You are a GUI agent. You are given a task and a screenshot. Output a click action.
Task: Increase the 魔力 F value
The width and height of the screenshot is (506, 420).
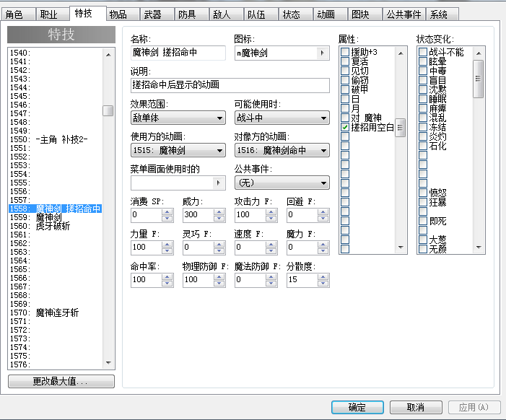point(323,244)
